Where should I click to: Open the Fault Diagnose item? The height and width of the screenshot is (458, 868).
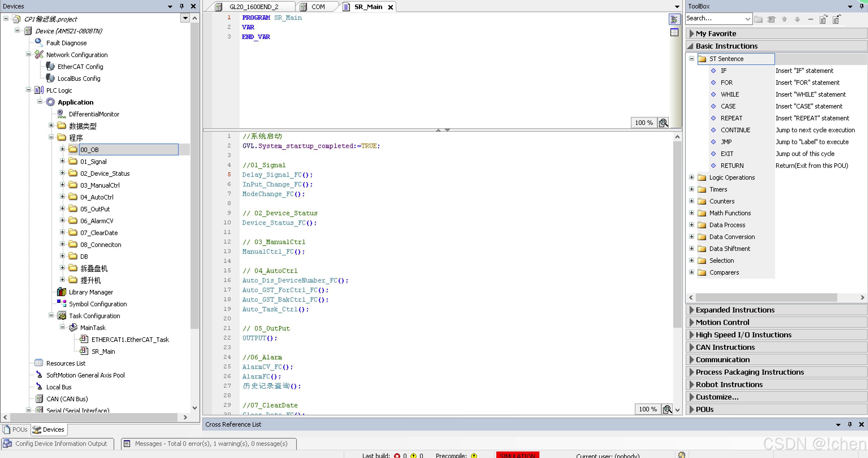(66, 43)
